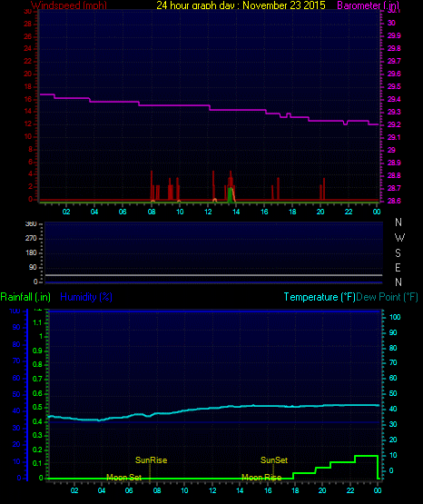Click the Temperature (°F) legend label
This screenshot has height=504, width=423.
[x=320, y=297]
